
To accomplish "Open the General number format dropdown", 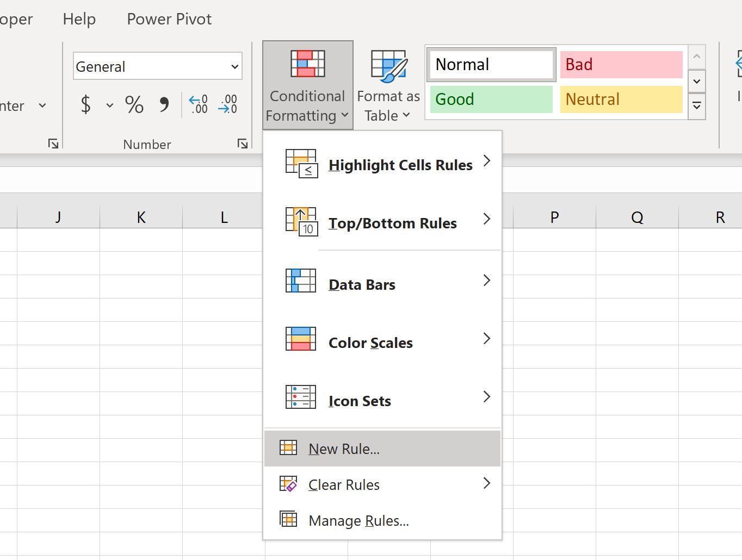I will click(x=234, y=67).
